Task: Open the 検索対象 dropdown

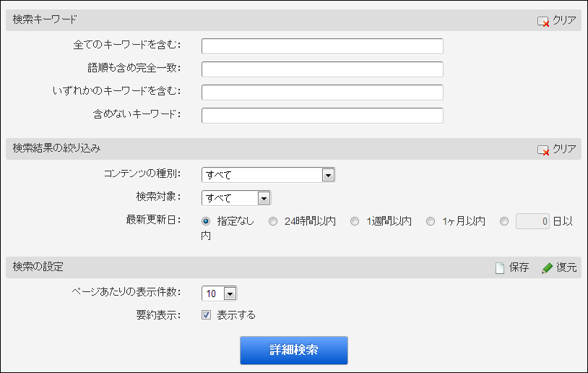Action: click(x=236, y=198)
